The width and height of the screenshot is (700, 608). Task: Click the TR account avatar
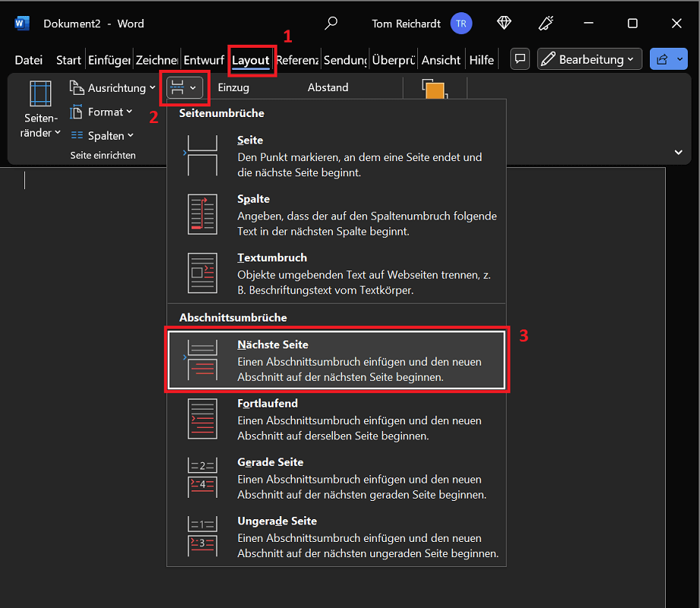point(461,24)
